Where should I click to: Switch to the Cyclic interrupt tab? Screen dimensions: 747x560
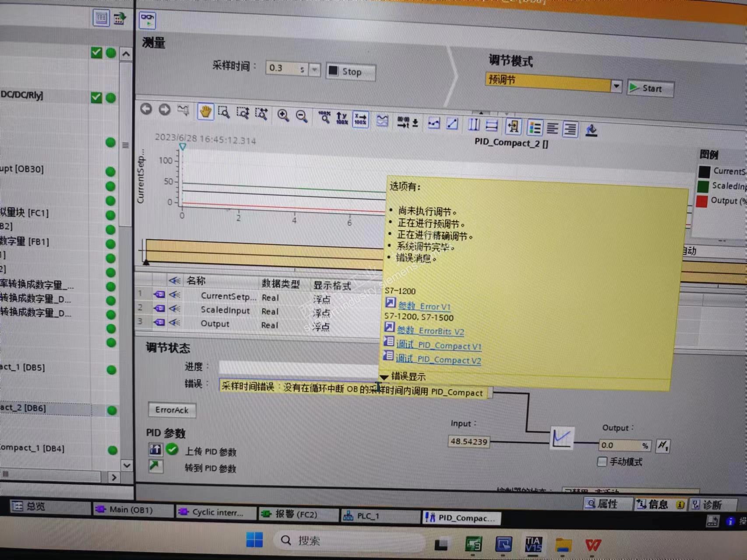click(216, 512)
